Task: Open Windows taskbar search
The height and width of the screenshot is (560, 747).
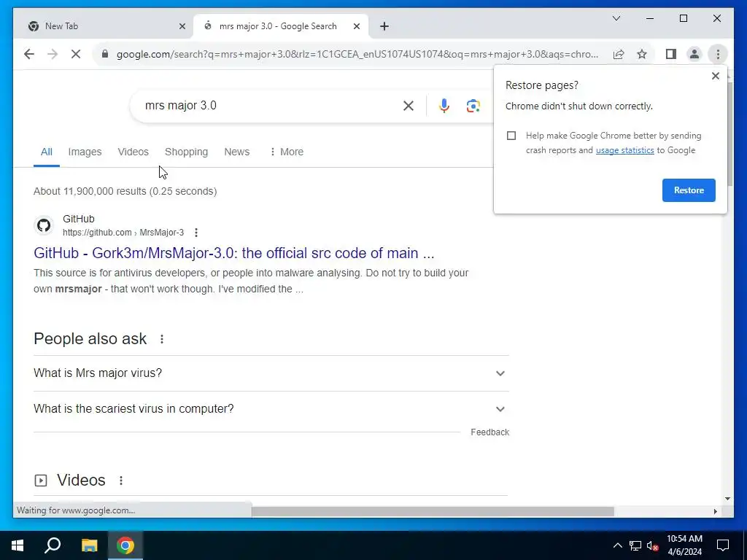Action: (x=53, y=545)
